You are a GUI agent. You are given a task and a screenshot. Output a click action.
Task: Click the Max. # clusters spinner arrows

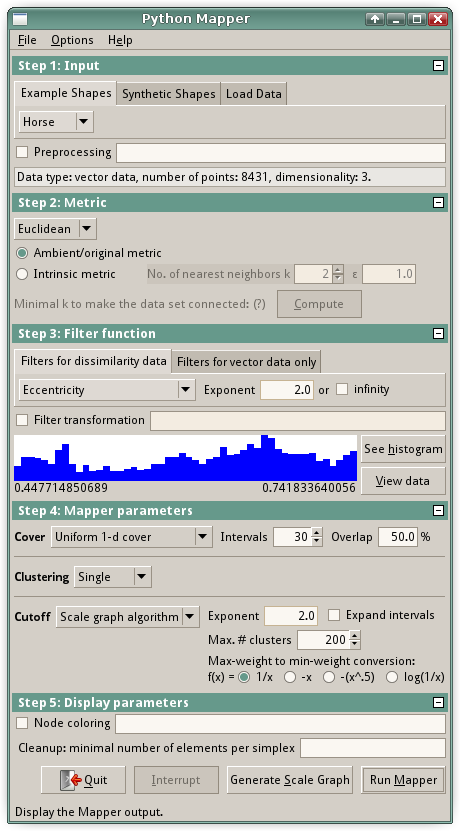[x=355, y=640]
